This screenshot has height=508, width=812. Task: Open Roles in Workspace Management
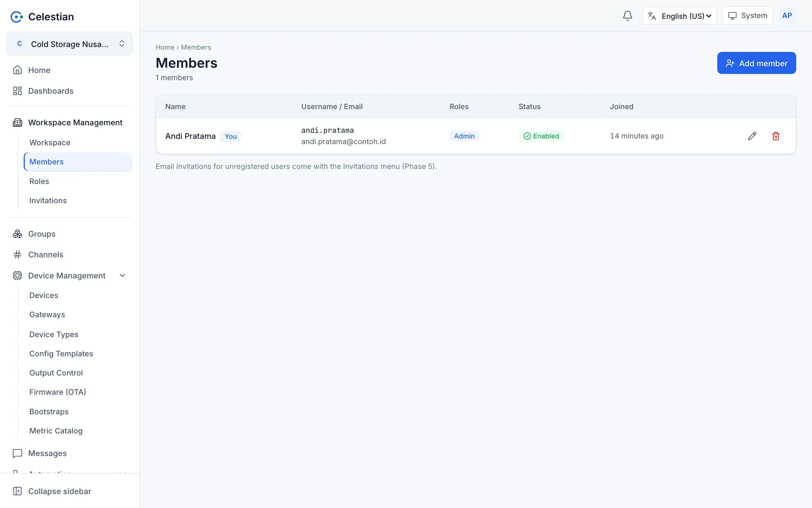pyautogui.click(x=39, y=181)
